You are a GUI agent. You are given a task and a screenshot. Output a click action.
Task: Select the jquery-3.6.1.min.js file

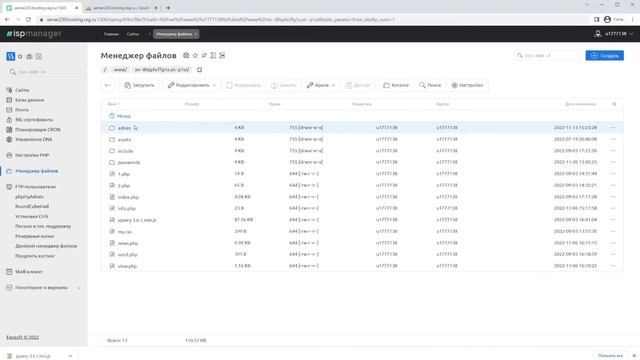137,220
